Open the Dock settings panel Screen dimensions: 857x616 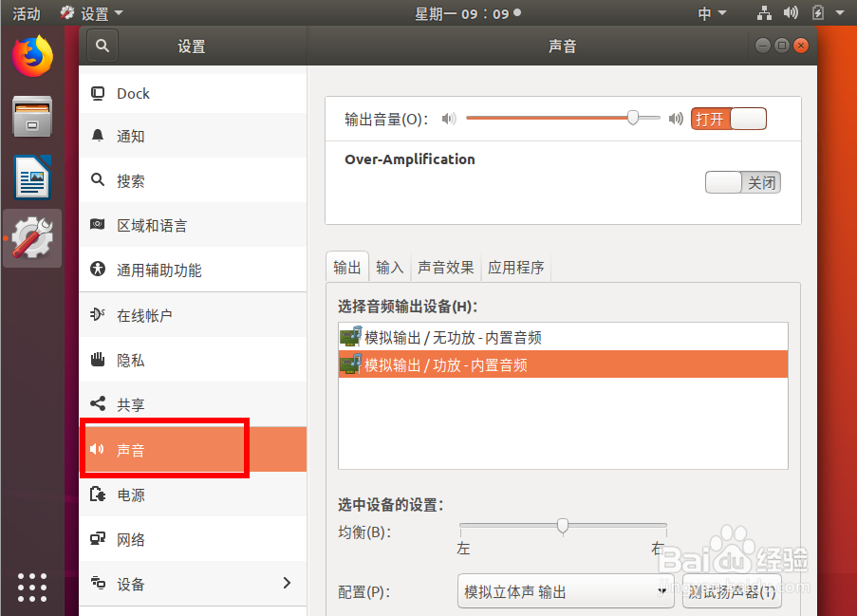tap(193, 93)
